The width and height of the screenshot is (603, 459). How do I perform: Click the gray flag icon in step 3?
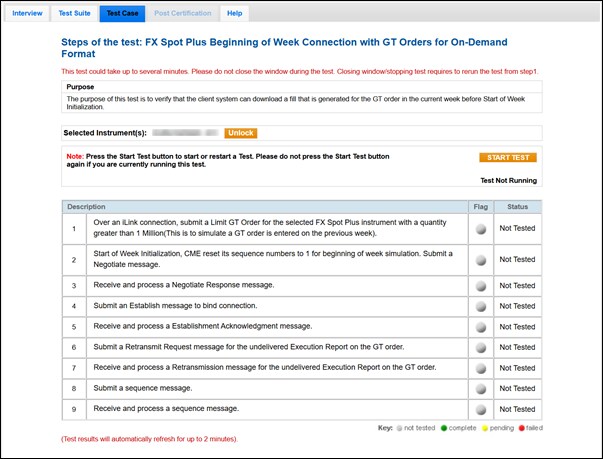(480, 286)
